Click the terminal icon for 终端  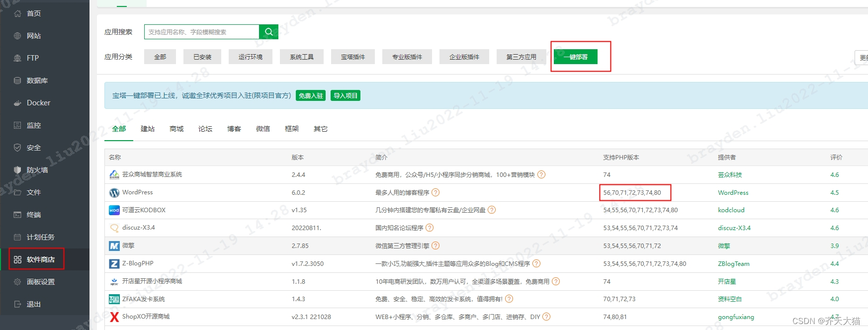17,215
